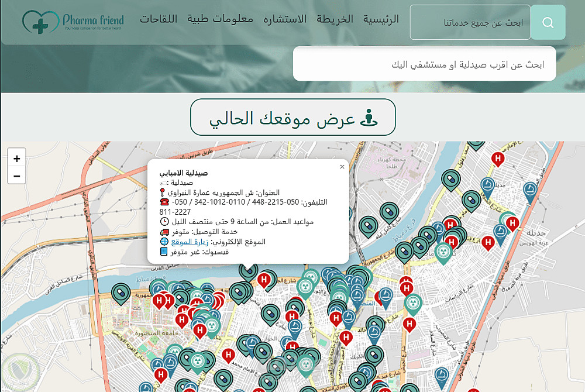585x392 pixels.
Task: Click the pill marker on شارع كامل ليلة
Action: [390, 212]
